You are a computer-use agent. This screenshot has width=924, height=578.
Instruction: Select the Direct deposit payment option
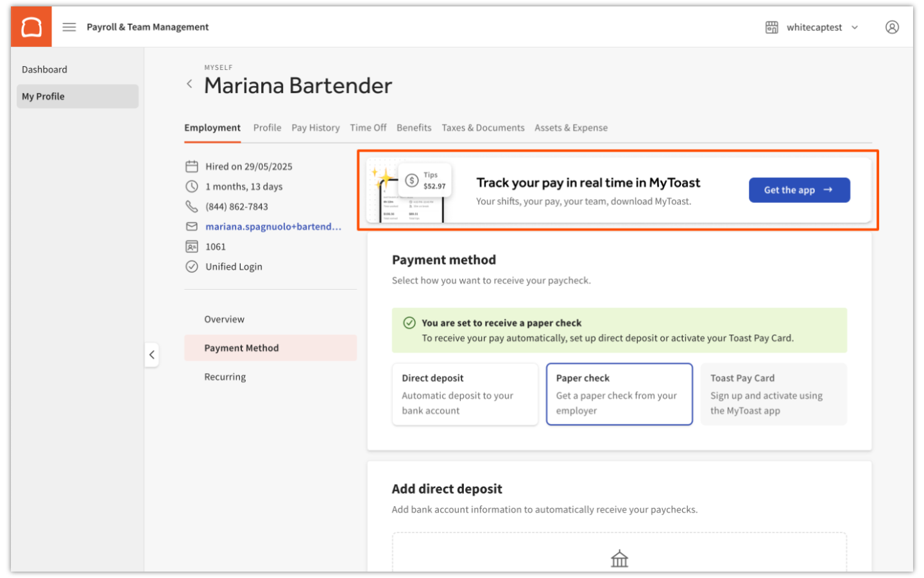click(465, 394)
